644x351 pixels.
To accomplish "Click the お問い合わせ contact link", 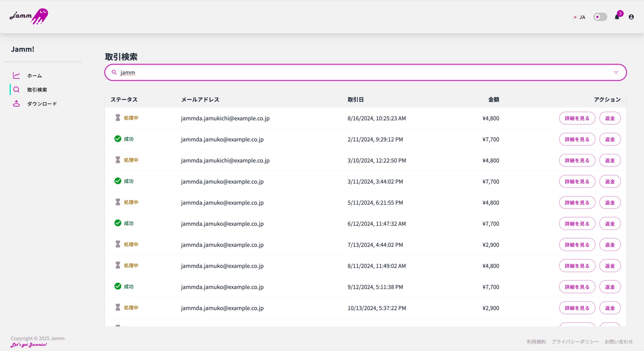I will tap(618, 342).
